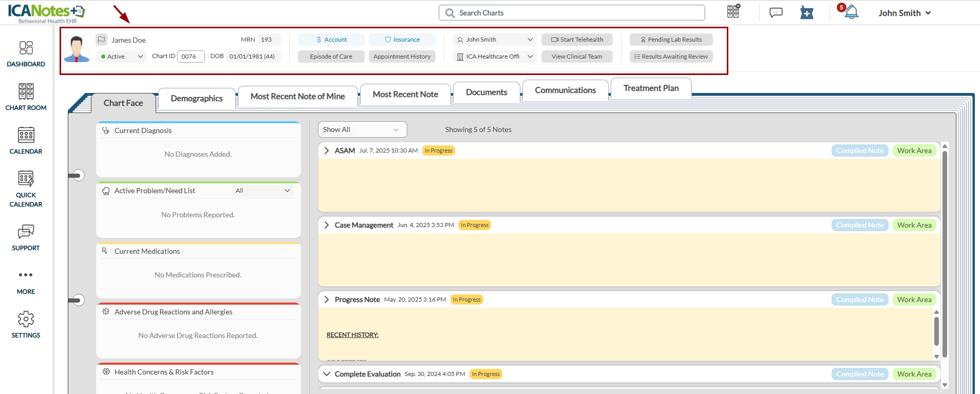The image size is (980, 394).
Task: Open the Active patient status dropdown
Action: (122, 57)
